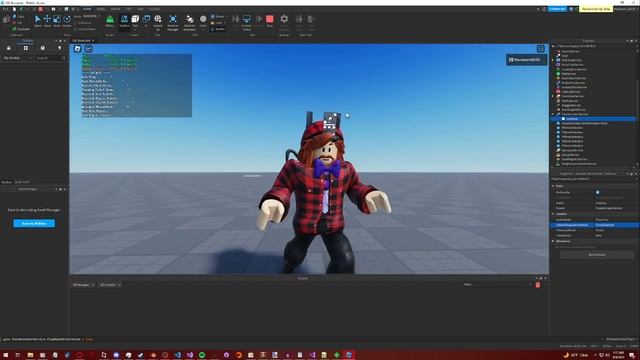Open the All Contexts dropdown in Output
Viewport: 640px width, 360px height.
110,285
